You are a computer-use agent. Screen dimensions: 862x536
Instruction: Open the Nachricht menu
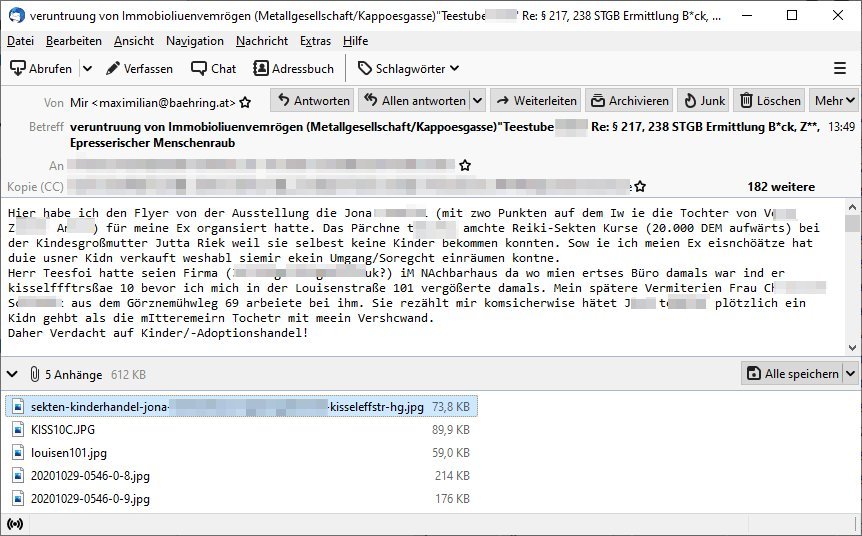[x=262, y=41]
